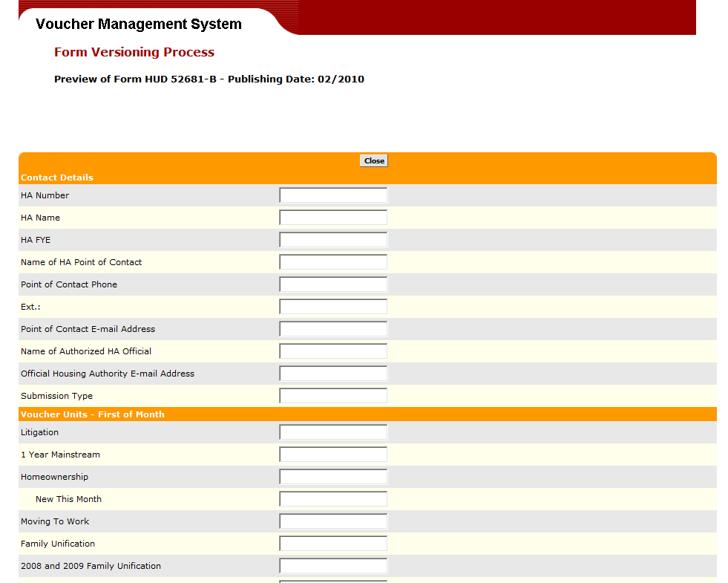Click the Form Versioning Process heading

point(134,52)
